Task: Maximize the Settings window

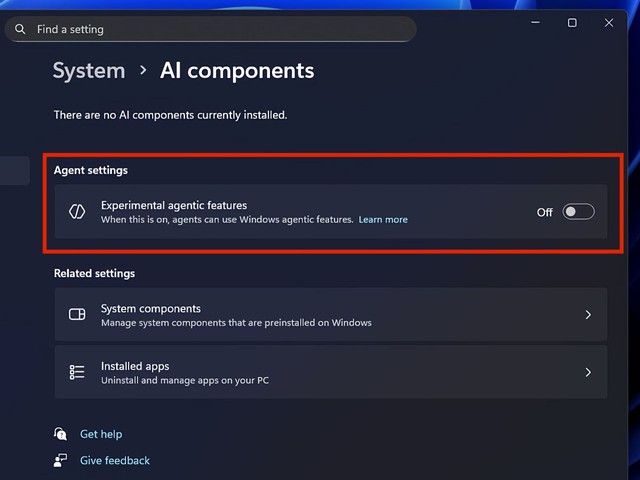Action: coord(572,22)
